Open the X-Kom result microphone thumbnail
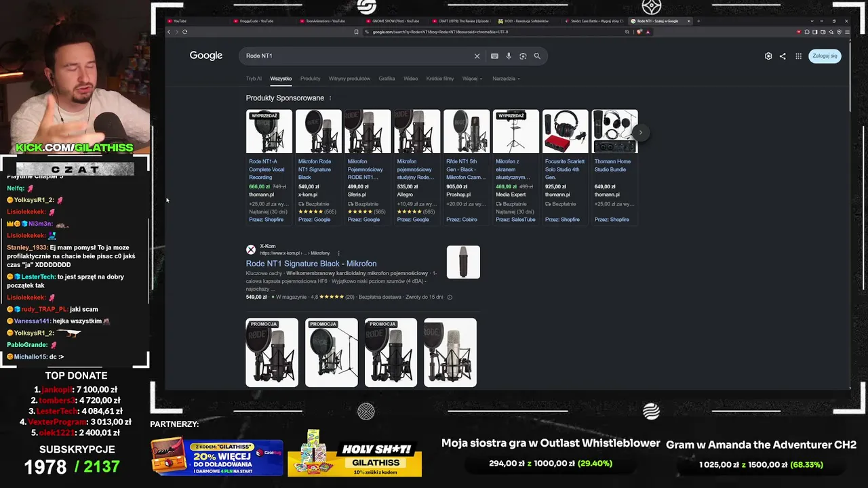This screenshot has width=868, height=488. pos(463,262)
